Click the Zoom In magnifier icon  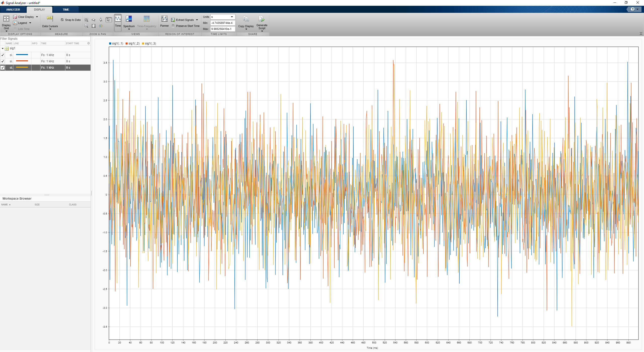click(x=86, y=20)
